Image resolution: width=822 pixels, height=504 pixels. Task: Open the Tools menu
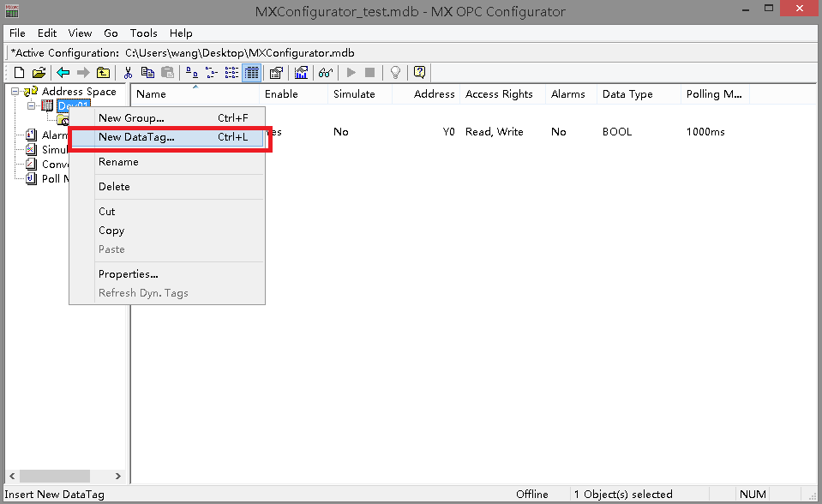(144, 33)
